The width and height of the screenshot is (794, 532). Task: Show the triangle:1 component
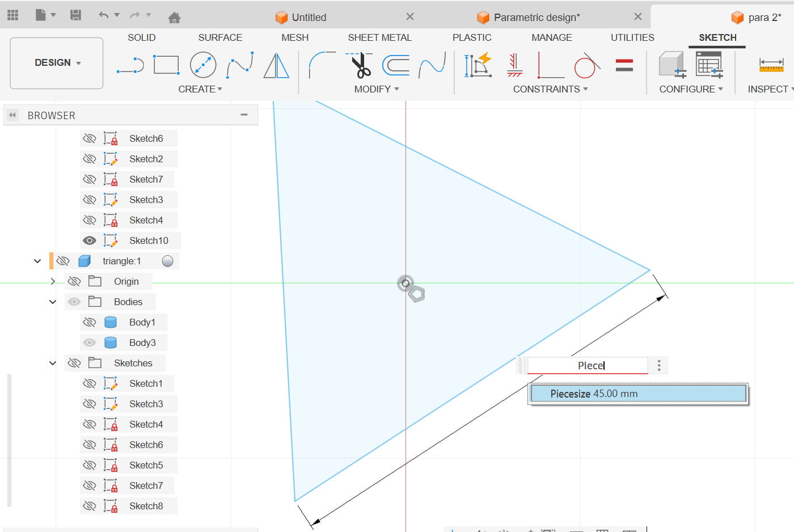(x=63, y=261)
